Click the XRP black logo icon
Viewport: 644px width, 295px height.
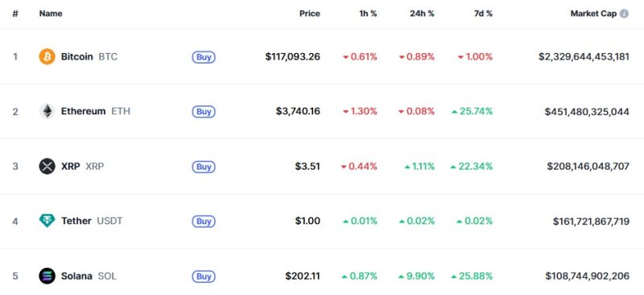pyautogui.click(x=47, y=166)
